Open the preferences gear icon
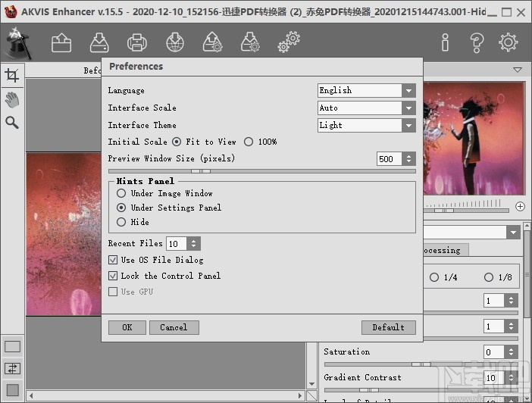The height and width of the screenshot is (403, 532). [509, 42]
